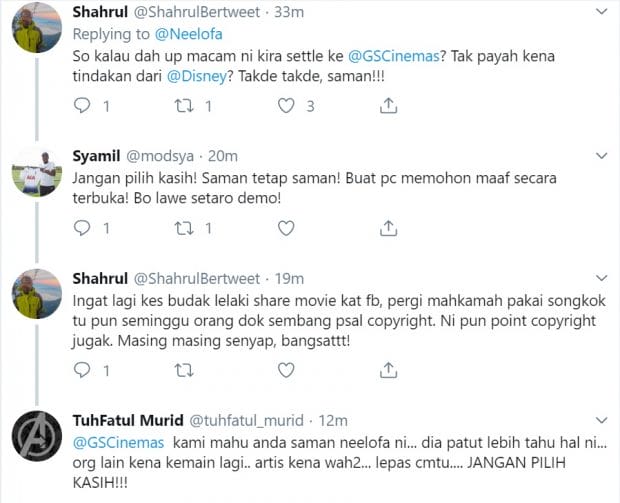
Task: Share Shahrul's copyright tweet
Action: tap(389, 370)
